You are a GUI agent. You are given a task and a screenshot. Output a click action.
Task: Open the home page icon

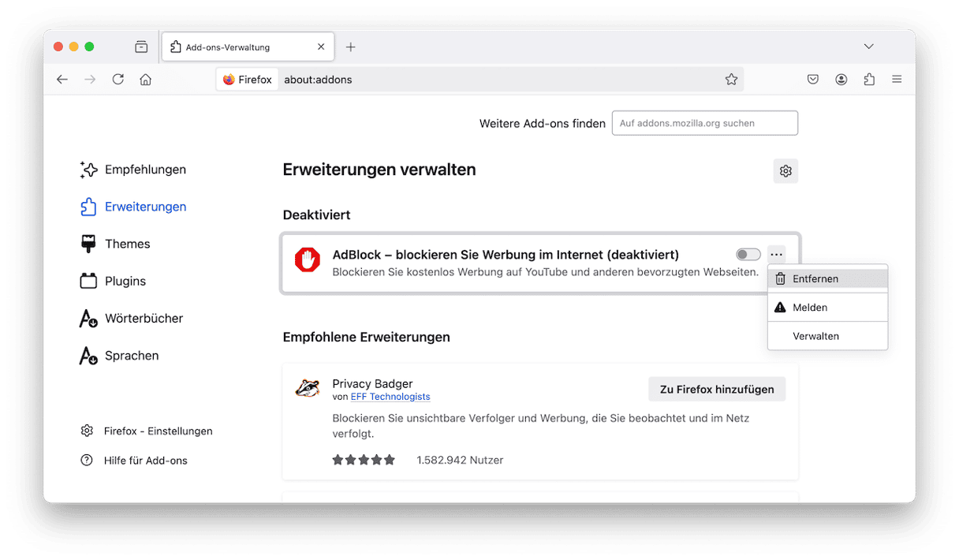coord(145,80)
